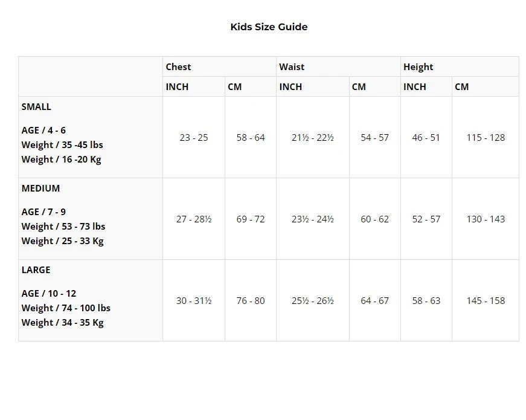Click the SMALL size row label
The height and width of the screenshot is (420, 526).
point(36,107)
